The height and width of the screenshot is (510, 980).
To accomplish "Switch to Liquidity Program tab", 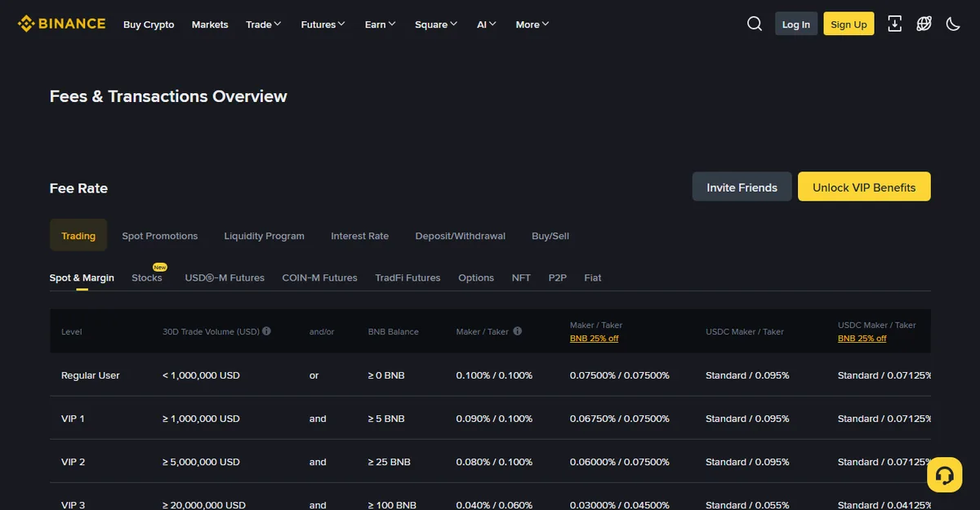I will [265, 236].
